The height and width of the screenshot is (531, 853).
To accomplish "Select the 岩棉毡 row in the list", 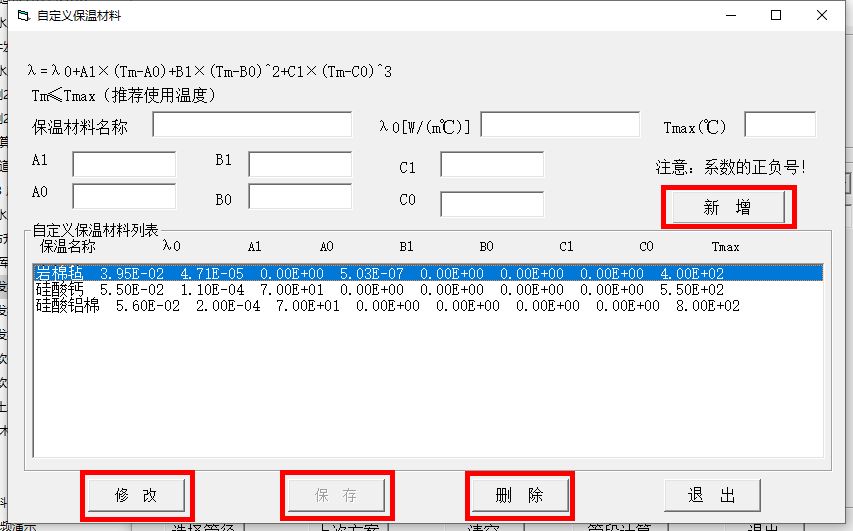I will [x=428, y=273].
